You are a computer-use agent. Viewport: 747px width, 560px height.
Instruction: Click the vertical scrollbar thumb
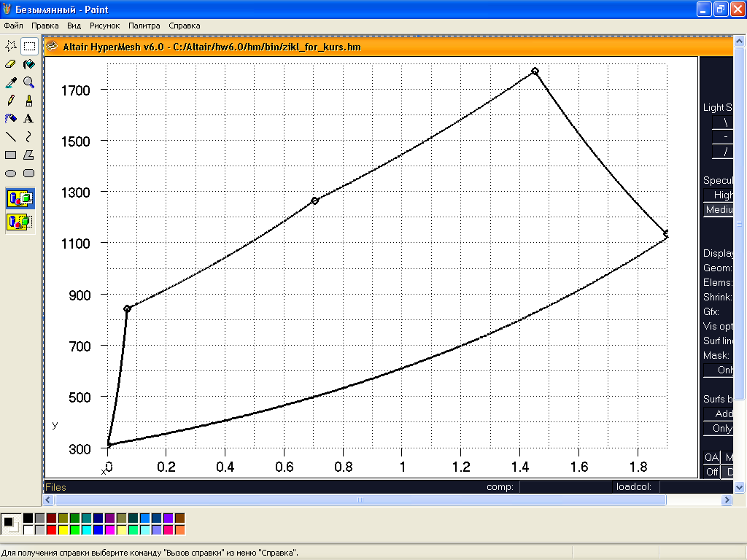tap(739, 224)
